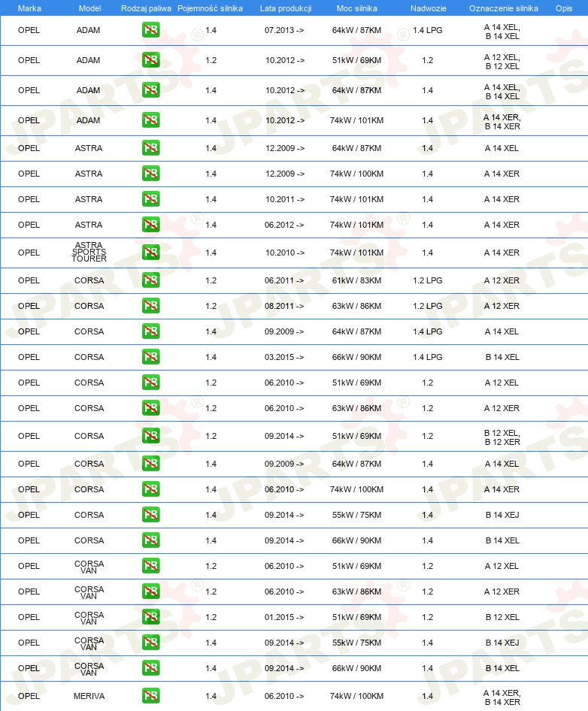Click the fuel icon in the MERIVA row
Screen dimensions: 588x711
tap(150, 695)
